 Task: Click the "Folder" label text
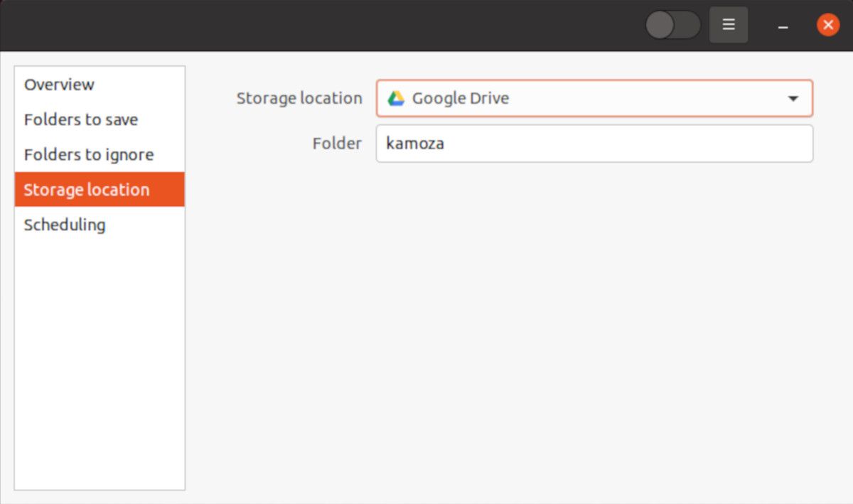point(337,144)
